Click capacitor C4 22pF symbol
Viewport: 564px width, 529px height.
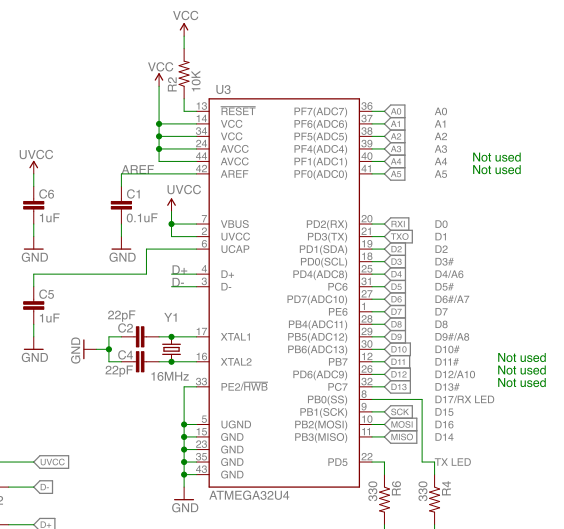click(x=140, y=361)
